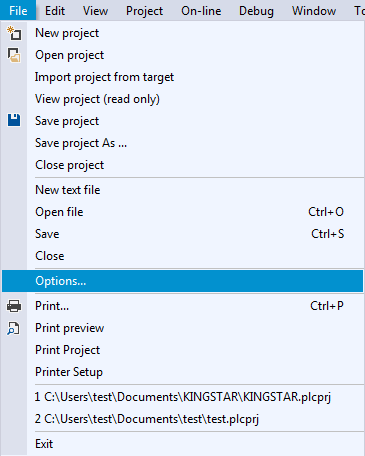365x456 pixels.
Task: Click the Open project folder icon
Action: pos(14,55)
